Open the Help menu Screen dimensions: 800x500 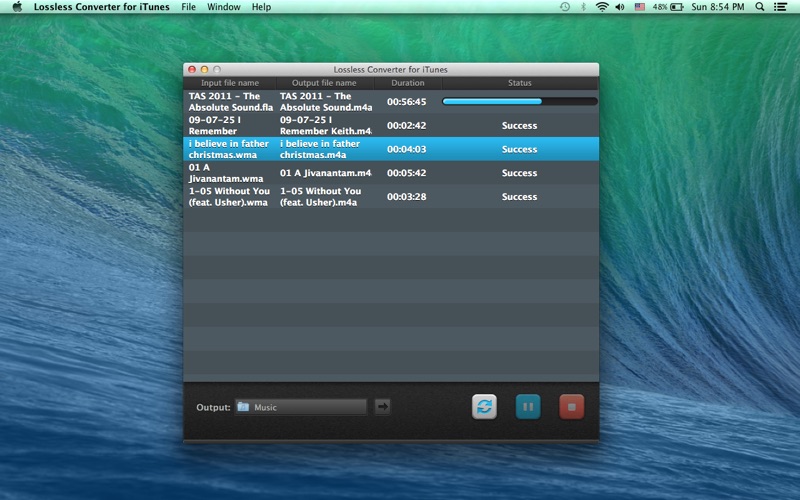261,7
